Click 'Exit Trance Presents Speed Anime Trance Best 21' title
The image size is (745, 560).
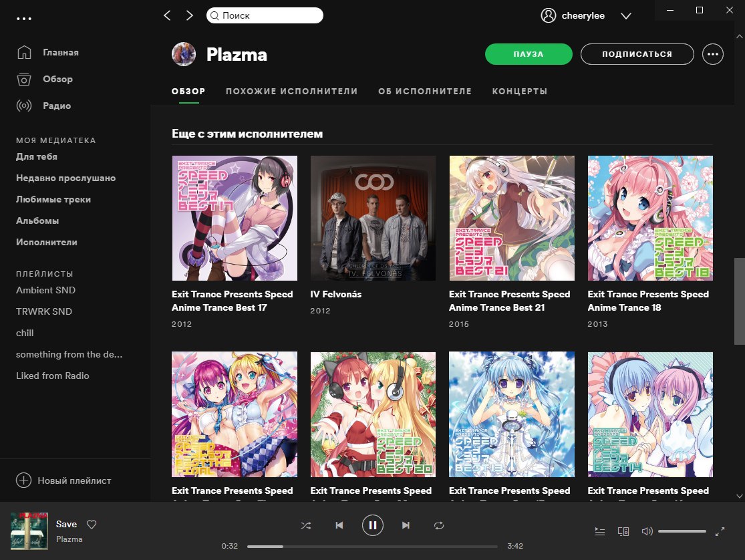point(509,301)
